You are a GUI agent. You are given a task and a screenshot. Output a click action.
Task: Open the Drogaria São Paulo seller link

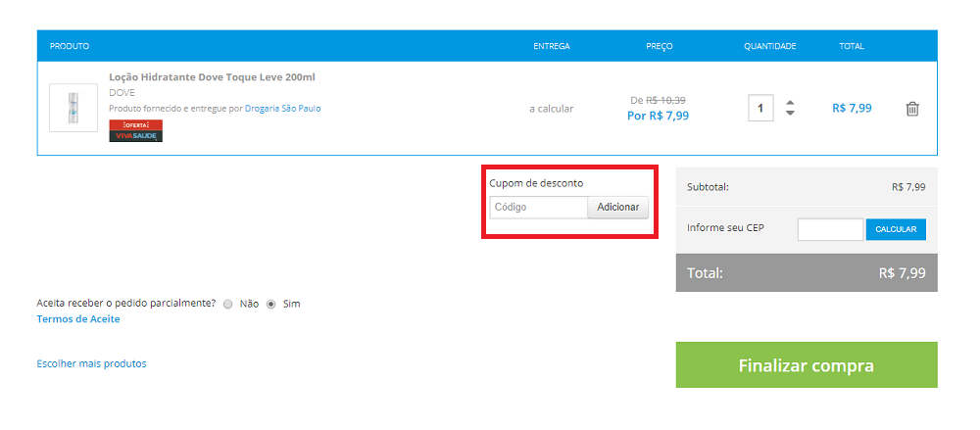click(x=282, y=108)
